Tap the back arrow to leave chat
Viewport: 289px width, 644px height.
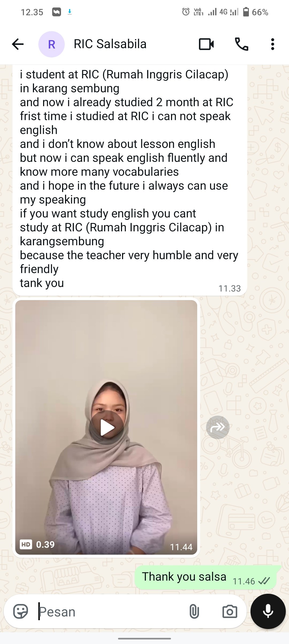click(x=18, y=44)
